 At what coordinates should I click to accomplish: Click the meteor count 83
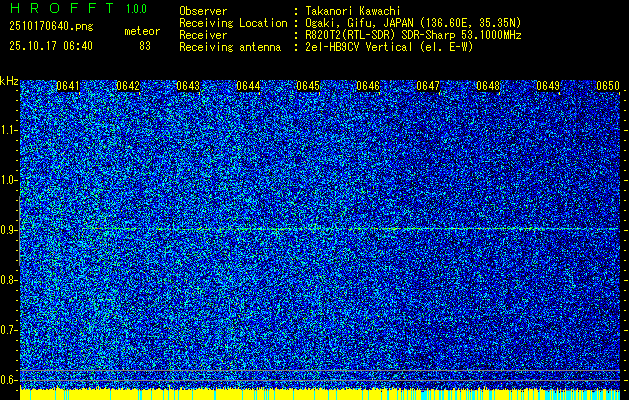click(x=145, y=46)
